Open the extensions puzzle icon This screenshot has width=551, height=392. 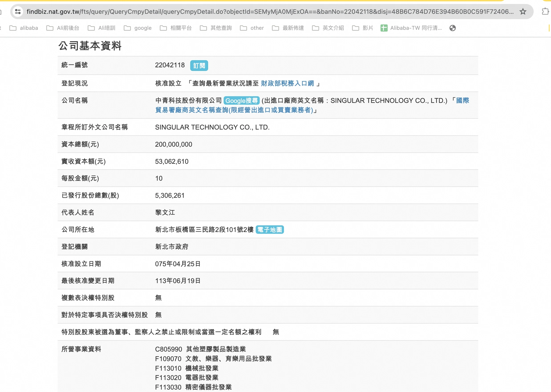tap(545, 11)
